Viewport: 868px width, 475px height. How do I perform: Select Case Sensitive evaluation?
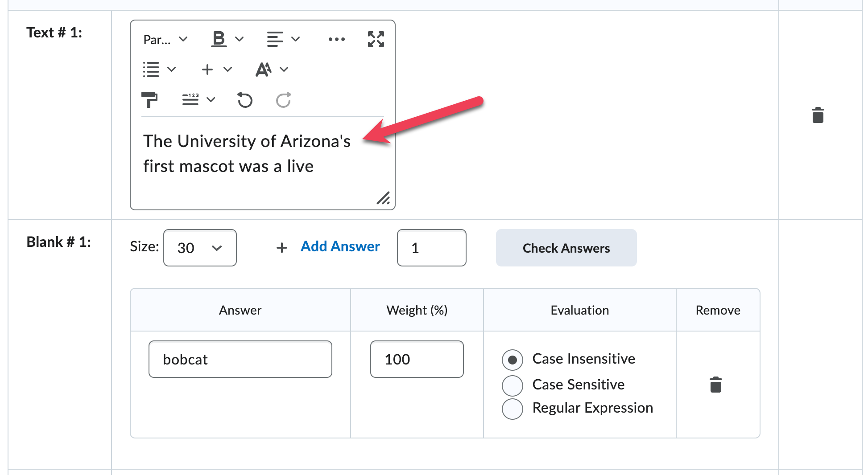click(x=513, y=385)
